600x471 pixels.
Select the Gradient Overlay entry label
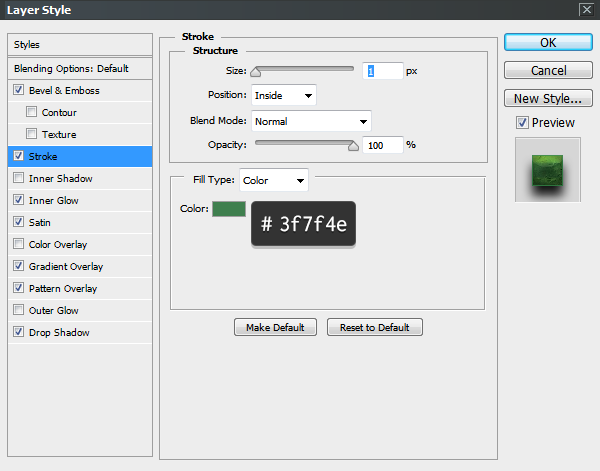point(66,266)
